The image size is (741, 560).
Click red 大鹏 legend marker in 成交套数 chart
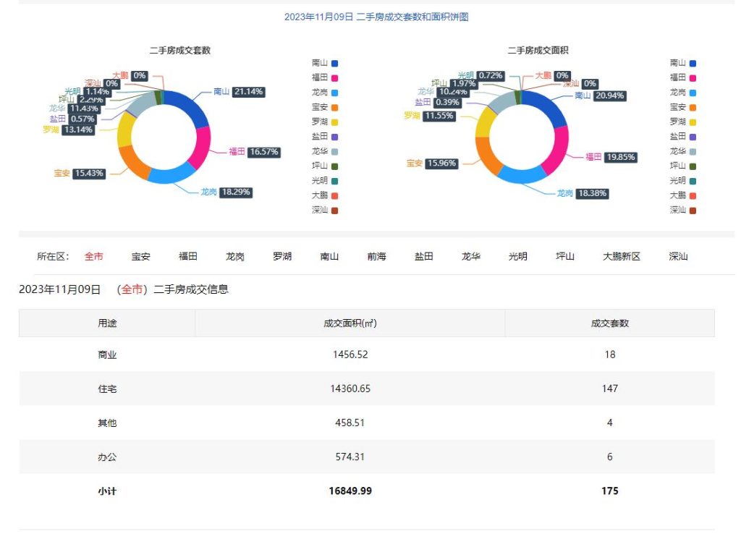[x=334, y=195]
